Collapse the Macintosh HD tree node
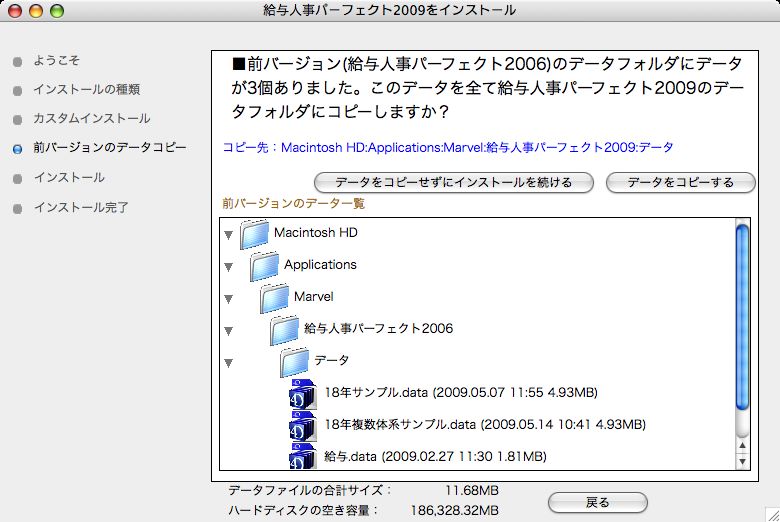Image resolution: width=780 pixels, height=522 pixels. (228, 235)
